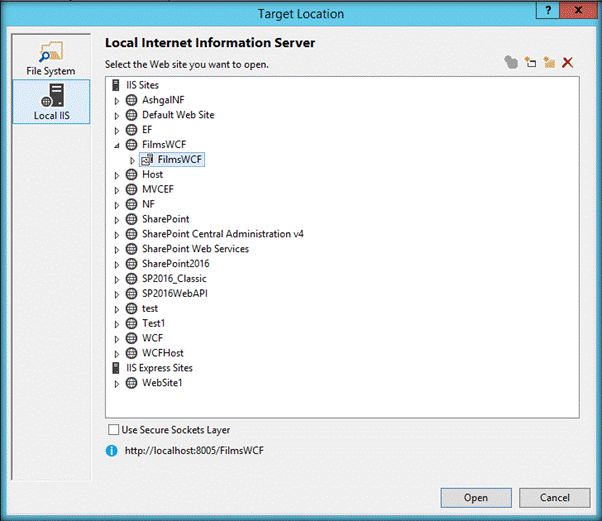Image resolution: width=602 pixels, height=521 pixels.
Task: Click the globe icon next to Host
Action: click(x=131, y=175)
